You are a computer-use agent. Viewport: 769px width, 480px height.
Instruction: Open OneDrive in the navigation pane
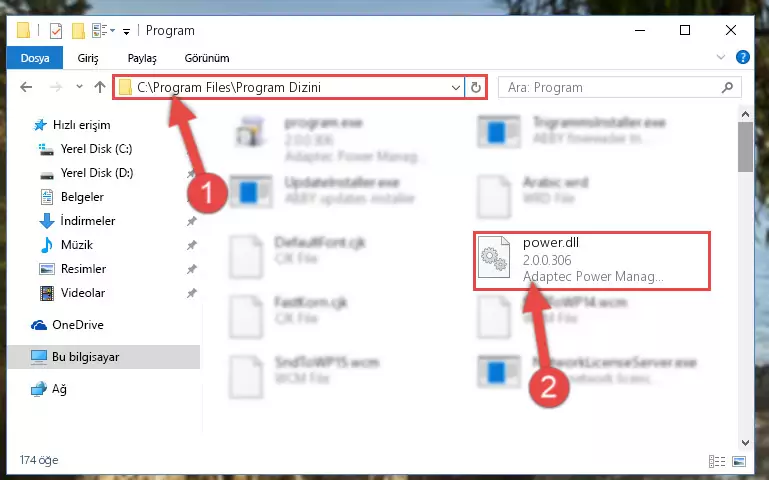77,325
